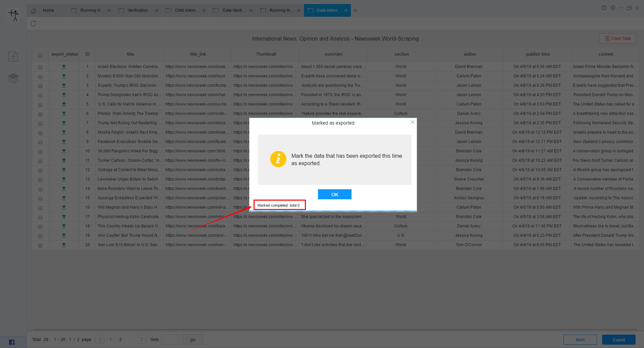Select the checkbox beside ID 20
The image size is (644, 348).
[40, 245]
